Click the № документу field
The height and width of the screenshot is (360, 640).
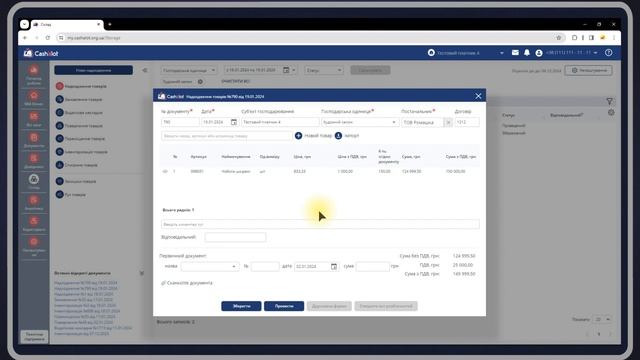click(180, 122)
